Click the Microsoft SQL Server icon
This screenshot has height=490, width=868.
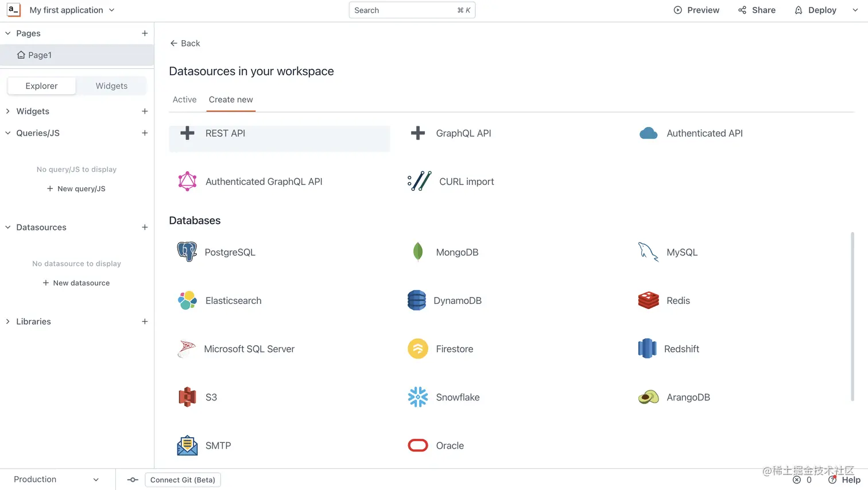tap(187, 349)
